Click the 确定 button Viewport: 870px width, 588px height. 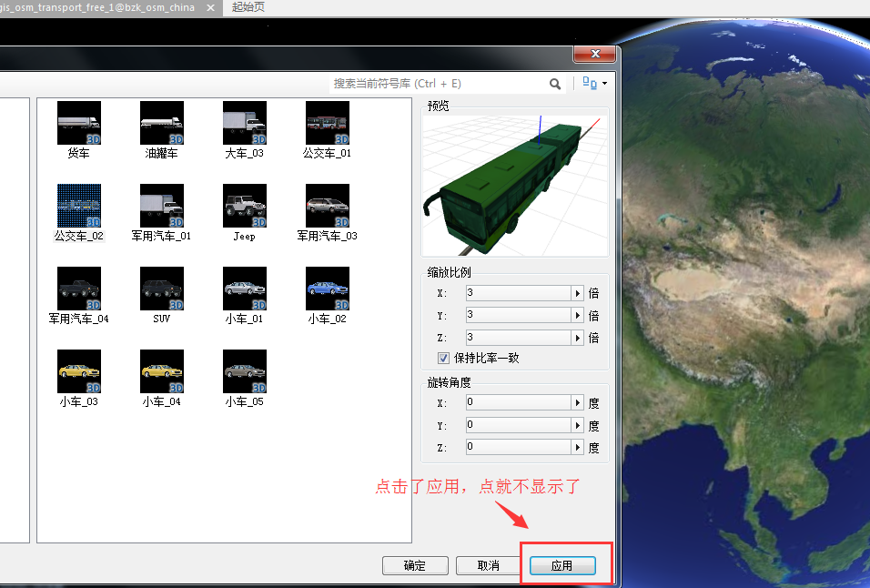click(x=415, y=565)
